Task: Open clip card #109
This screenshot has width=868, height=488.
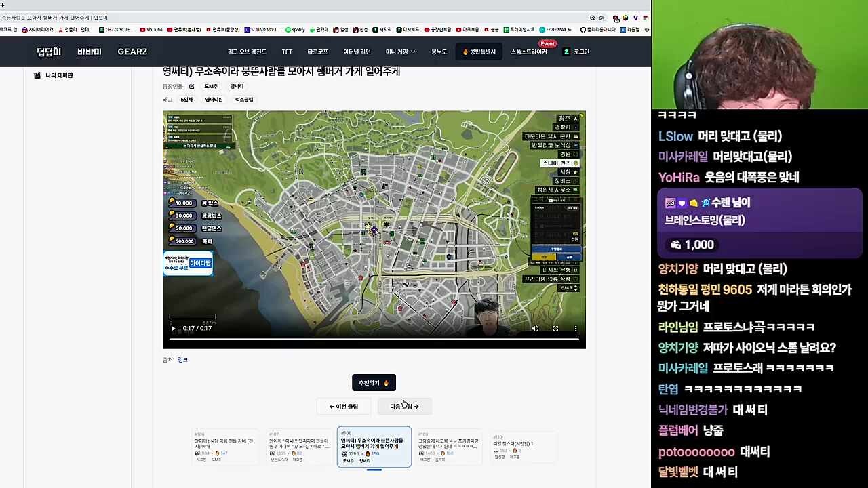Action: (449, 447)
